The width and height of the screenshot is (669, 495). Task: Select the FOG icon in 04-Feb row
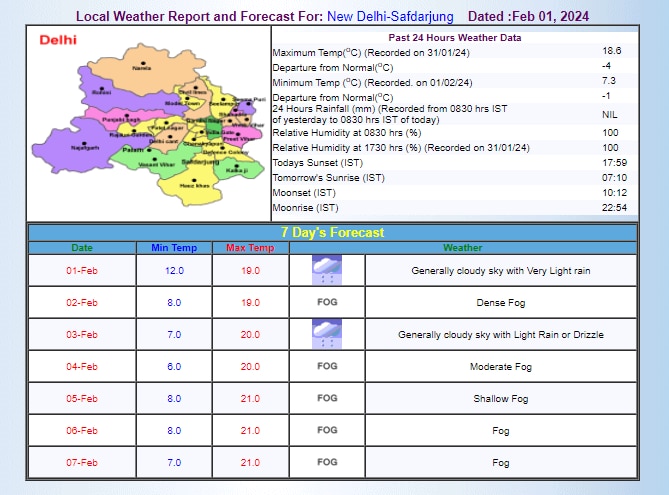pos(326,367)
